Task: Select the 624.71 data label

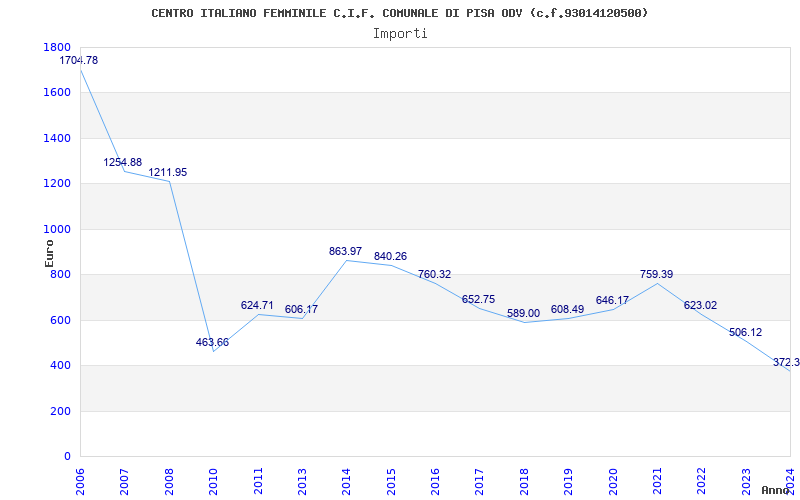Action: click(x=257, y=306)
